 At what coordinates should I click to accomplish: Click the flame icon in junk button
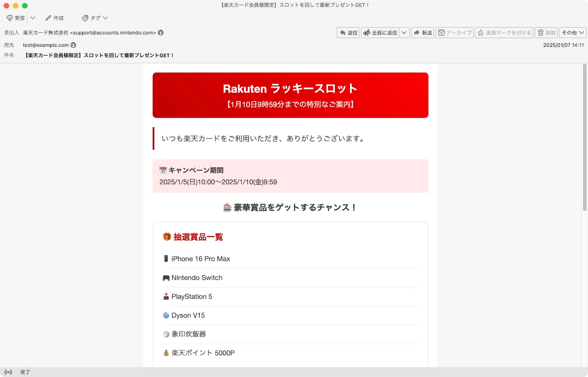click(481, 33)
